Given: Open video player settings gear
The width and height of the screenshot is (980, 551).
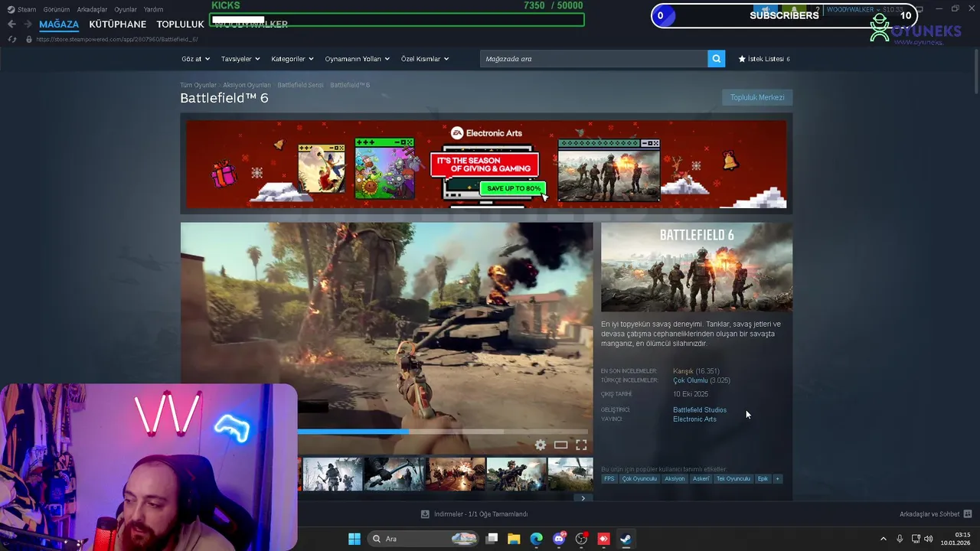Looking at the screenshot, I should 541,445.
